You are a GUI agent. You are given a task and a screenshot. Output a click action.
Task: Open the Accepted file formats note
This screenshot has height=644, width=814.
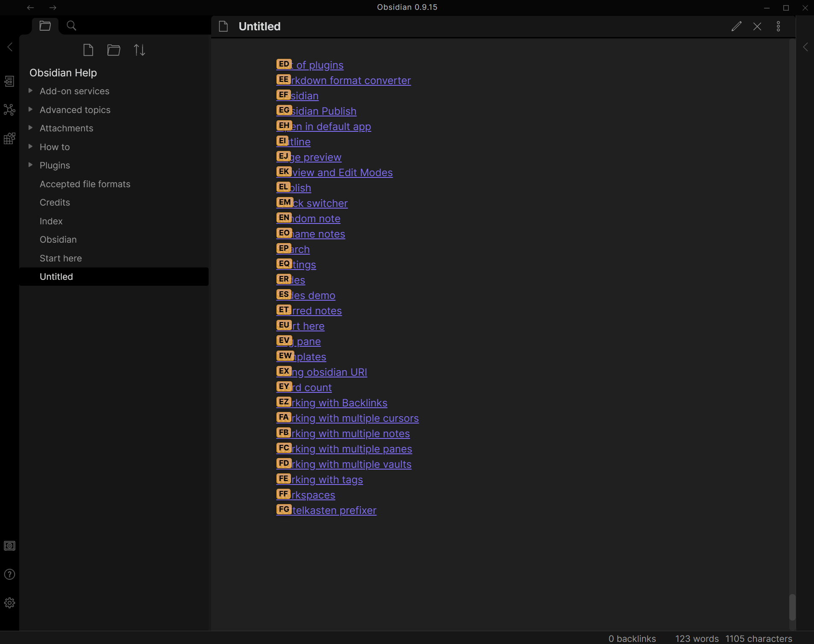(x=114, y=184)
